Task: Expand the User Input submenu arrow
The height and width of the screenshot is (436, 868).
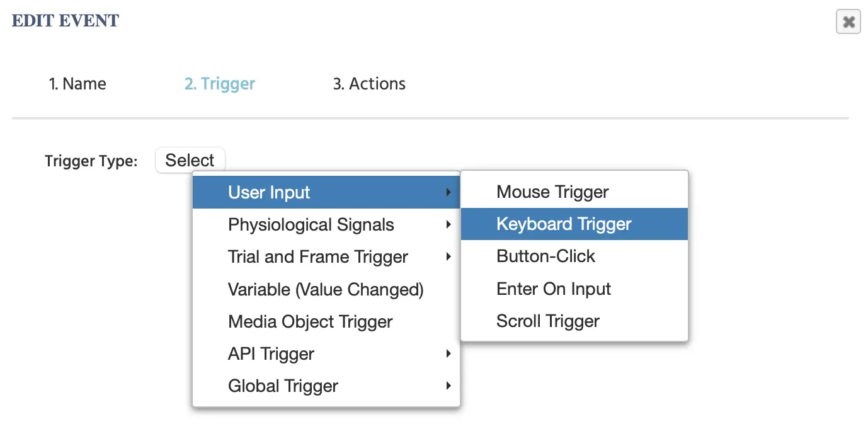Action: [448, 192]
